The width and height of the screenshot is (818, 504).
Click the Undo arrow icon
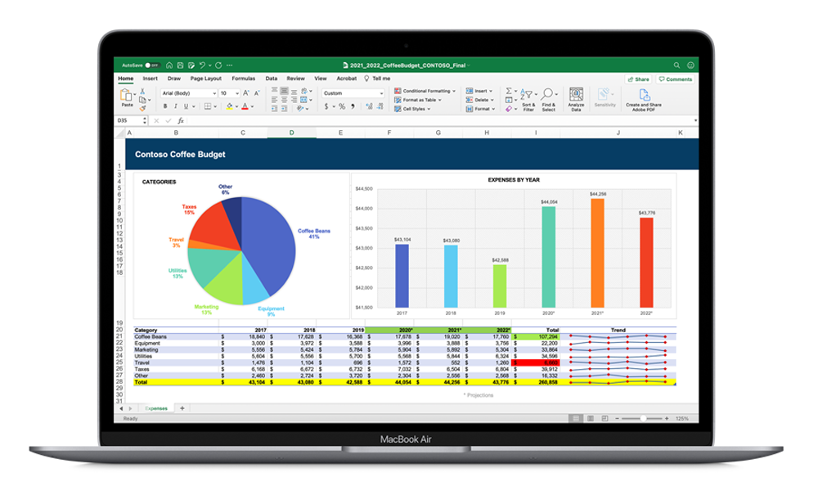tap(202, 65)
